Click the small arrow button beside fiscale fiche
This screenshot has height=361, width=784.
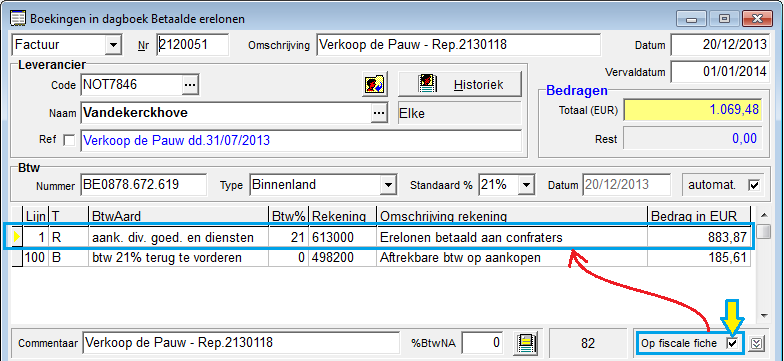758,343
